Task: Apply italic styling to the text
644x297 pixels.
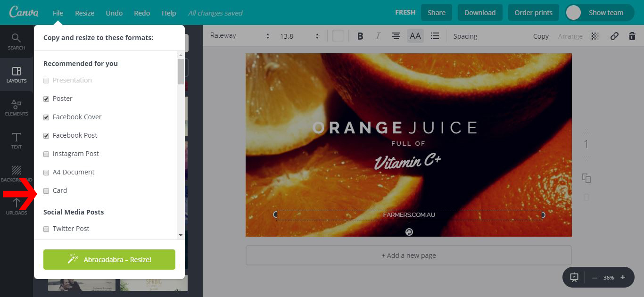Action: click(x=378, y=36)
